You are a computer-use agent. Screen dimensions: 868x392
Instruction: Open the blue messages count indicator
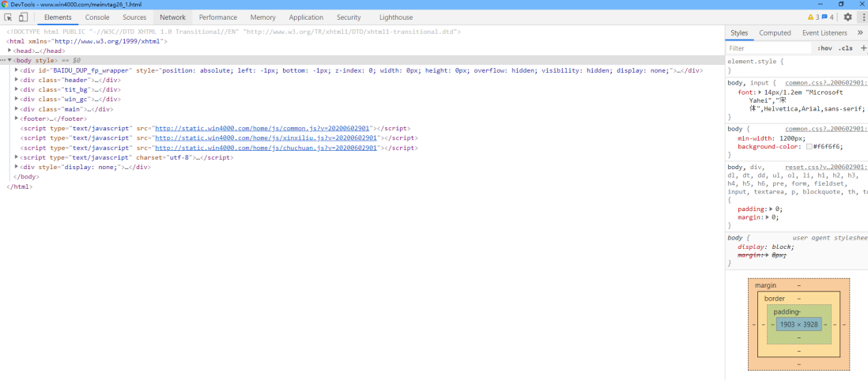828,17
